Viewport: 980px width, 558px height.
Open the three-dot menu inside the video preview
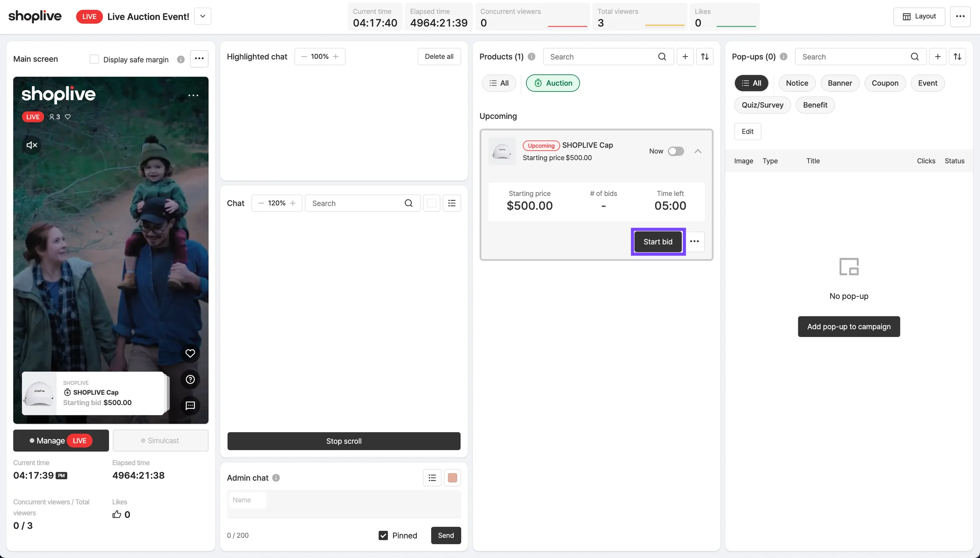193,95
